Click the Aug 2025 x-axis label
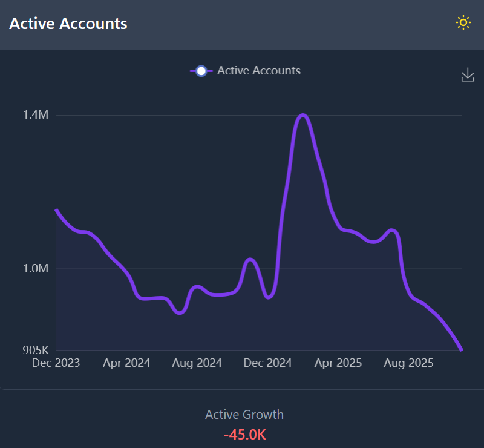 pyautogui.click(x=408, y=363)
